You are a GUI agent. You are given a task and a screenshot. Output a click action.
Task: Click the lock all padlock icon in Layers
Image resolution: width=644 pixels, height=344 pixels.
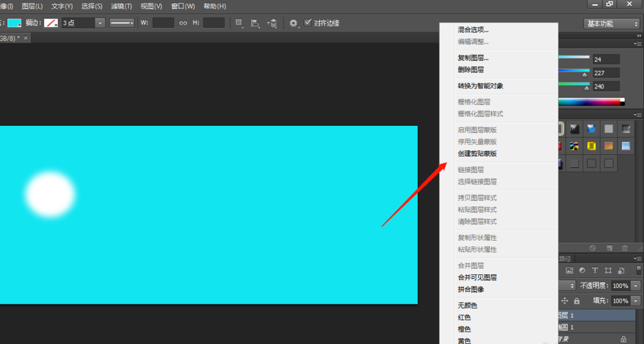[576, 301]
